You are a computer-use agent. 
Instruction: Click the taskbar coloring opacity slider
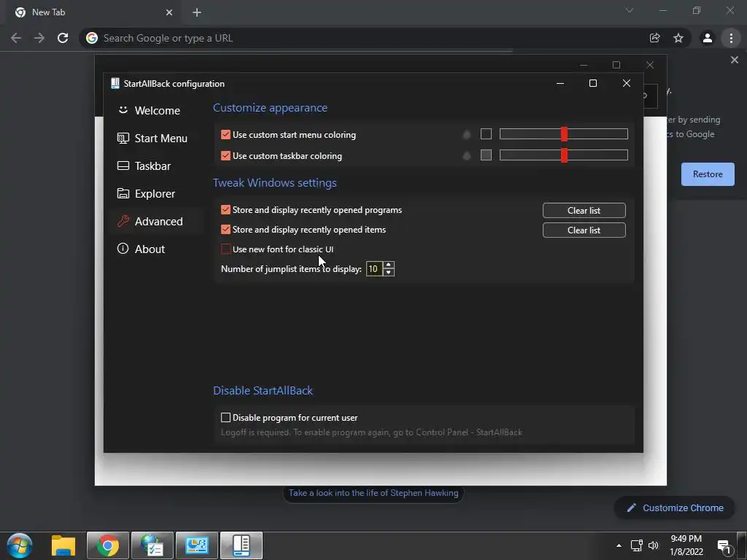(x=564, y=155)
